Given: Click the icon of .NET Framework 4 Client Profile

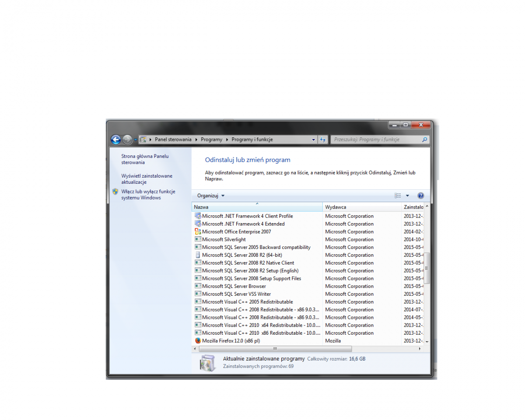Looking at the screenshot, I should coord(198,216).
